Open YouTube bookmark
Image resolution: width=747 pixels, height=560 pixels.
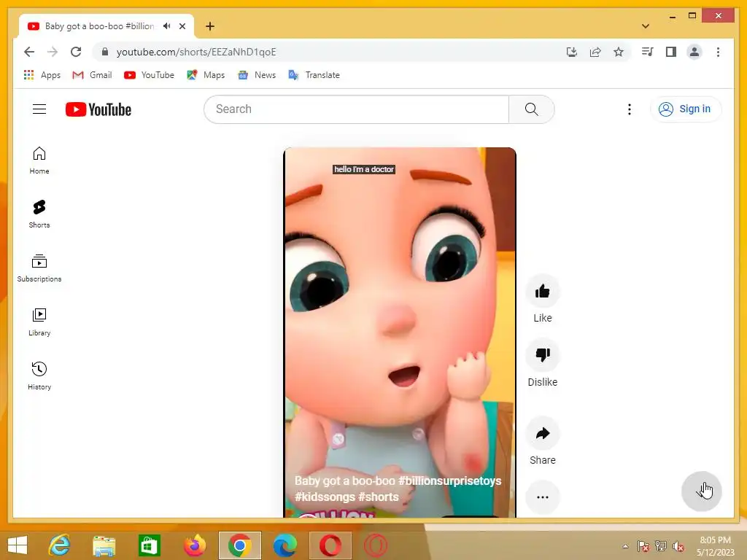[x=149, y=75]
